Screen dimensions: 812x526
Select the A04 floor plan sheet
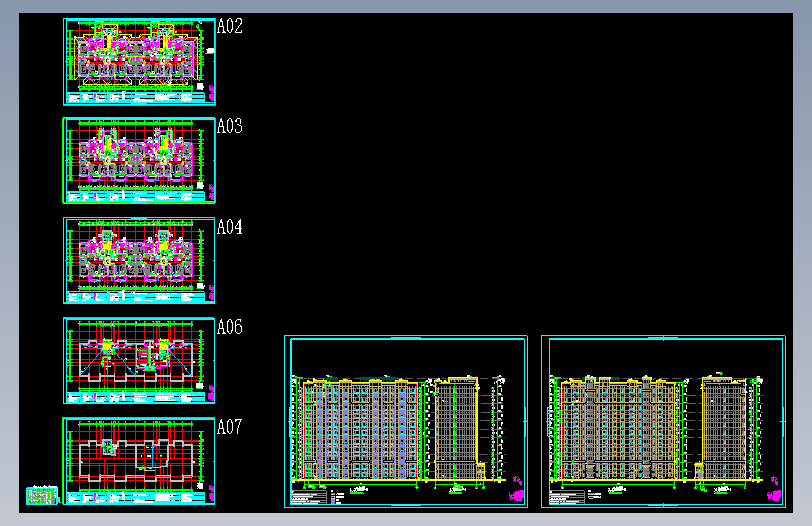coord(140,260)
